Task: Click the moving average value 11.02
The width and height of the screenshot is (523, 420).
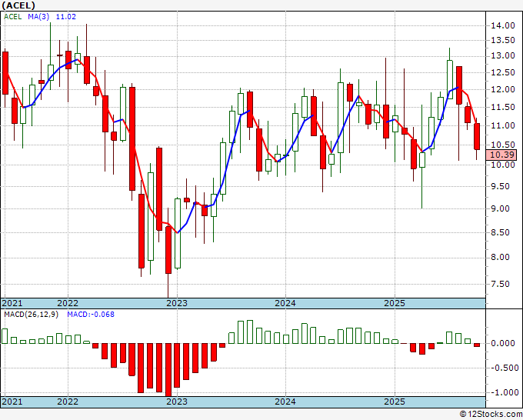Action: (x=66, y=17)
